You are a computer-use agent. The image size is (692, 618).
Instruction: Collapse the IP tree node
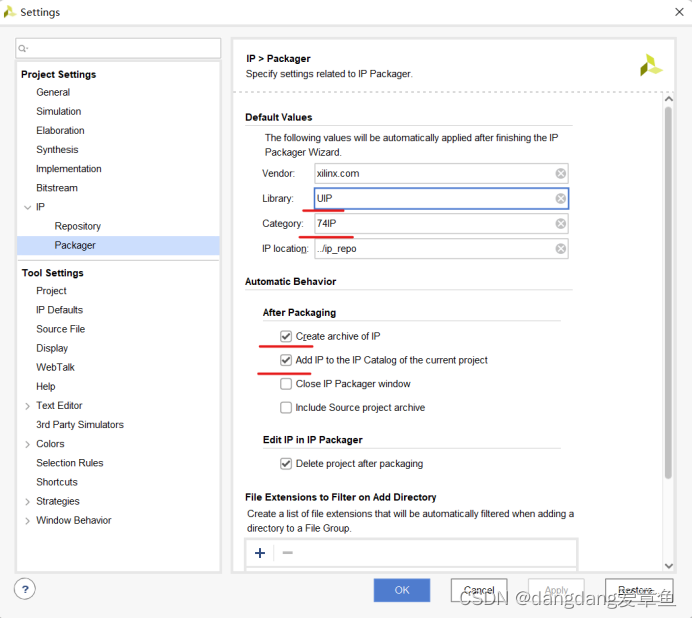pyautogui.click(x=27, y=207)
